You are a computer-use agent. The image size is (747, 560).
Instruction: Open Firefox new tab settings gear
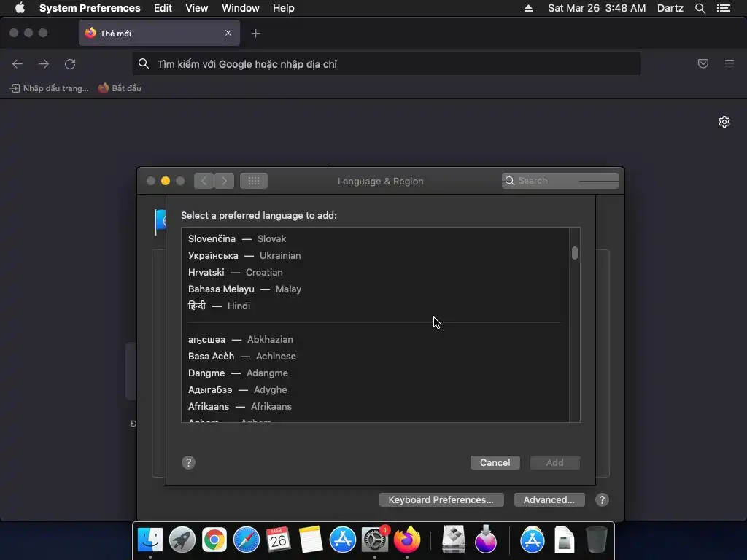[724, 122]
